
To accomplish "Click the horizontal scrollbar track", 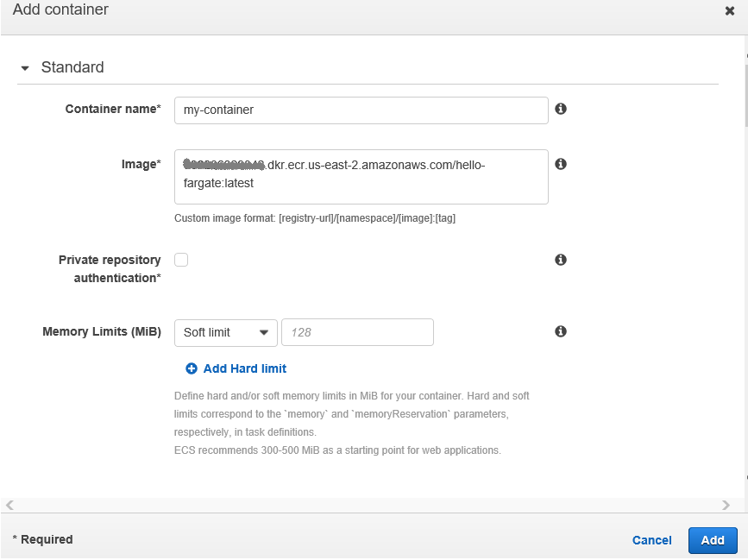I will coord(368,505).
